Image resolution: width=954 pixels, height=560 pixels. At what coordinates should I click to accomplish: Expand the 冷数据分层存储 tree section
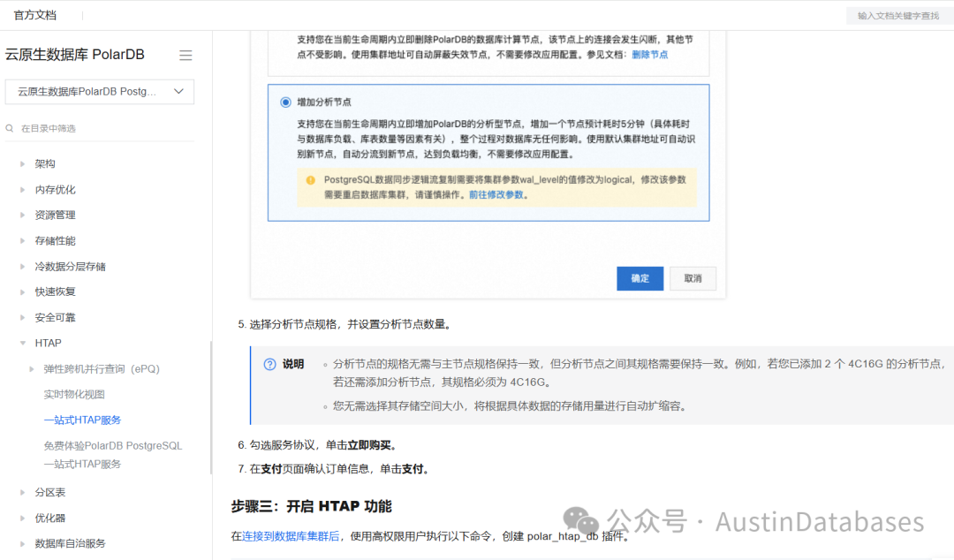[22, 266]
